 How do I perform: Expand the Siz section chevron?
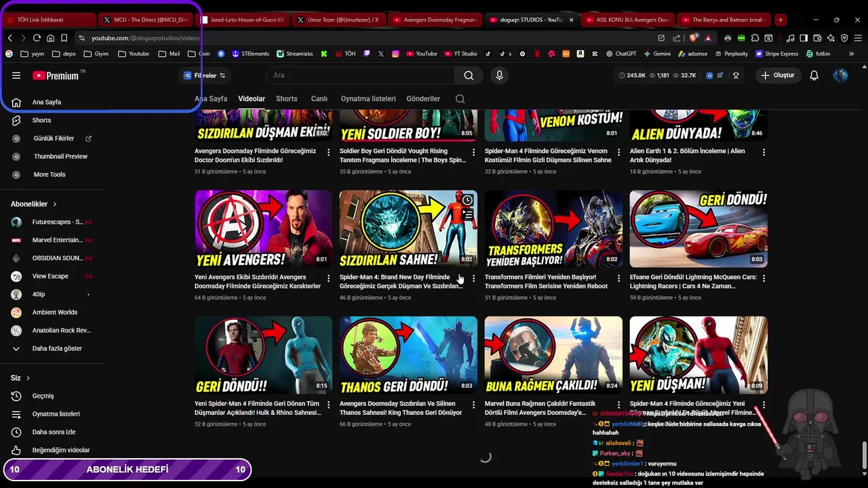[28, 378]
